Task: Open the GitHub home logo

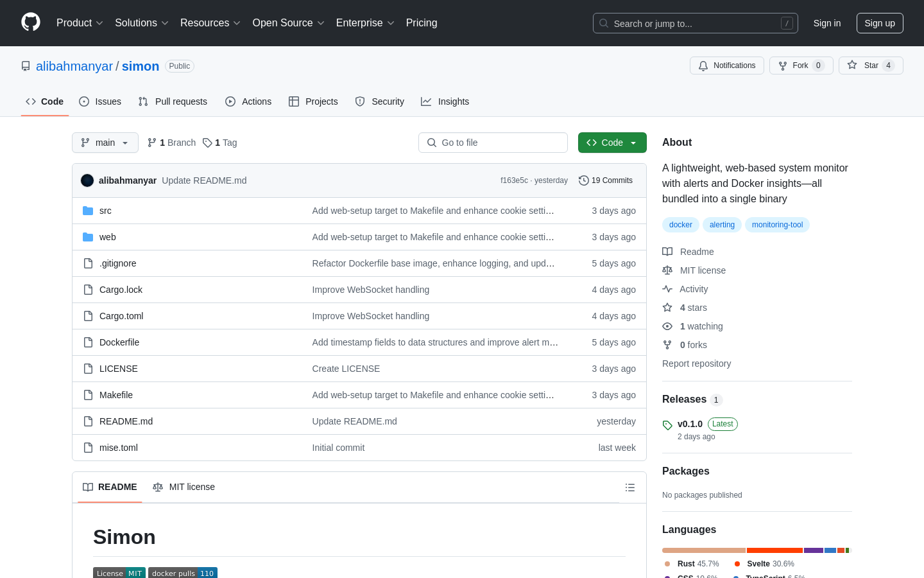Action: click(x=31, y=22)
